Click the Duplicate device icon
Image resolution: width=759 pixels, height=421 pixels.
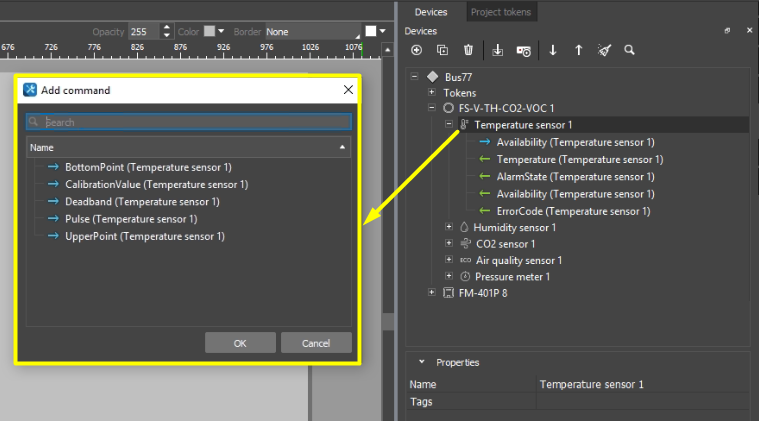click(x=443, y=50)
